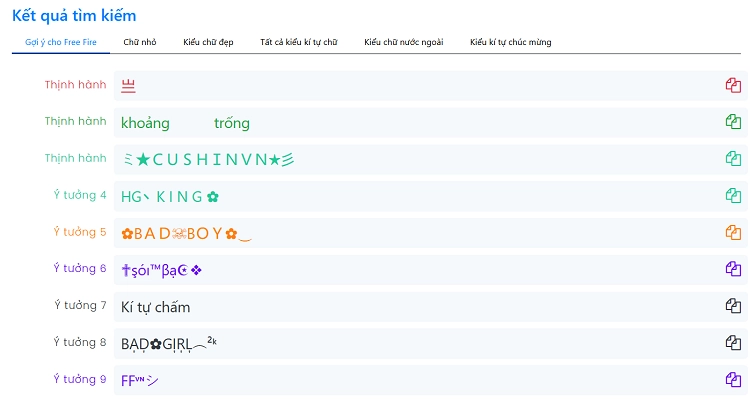
Task: Click the 'HG KING' styled name
Action: tap(170, 197)
